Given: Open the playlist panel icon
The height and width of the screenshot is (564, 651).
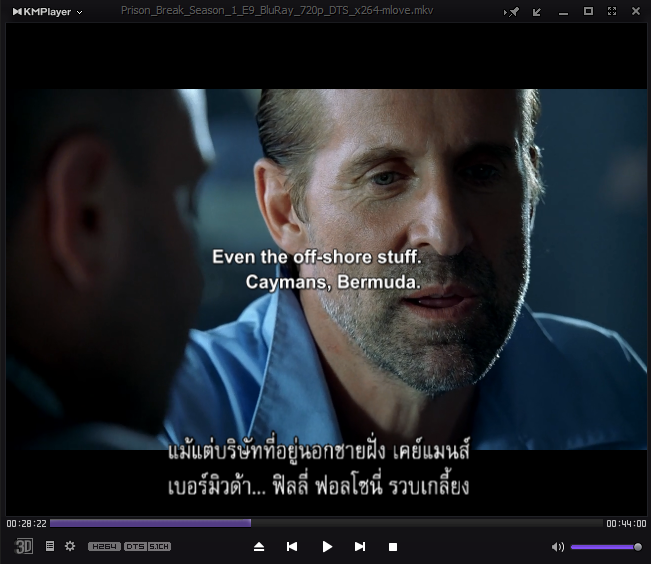Looking at the screenshot, I should (x=50, y=546).
